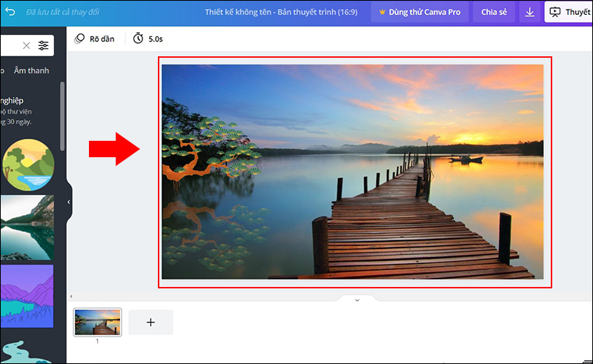Click the undo arrow icon

pyautogui.click(x=10, y=12)
